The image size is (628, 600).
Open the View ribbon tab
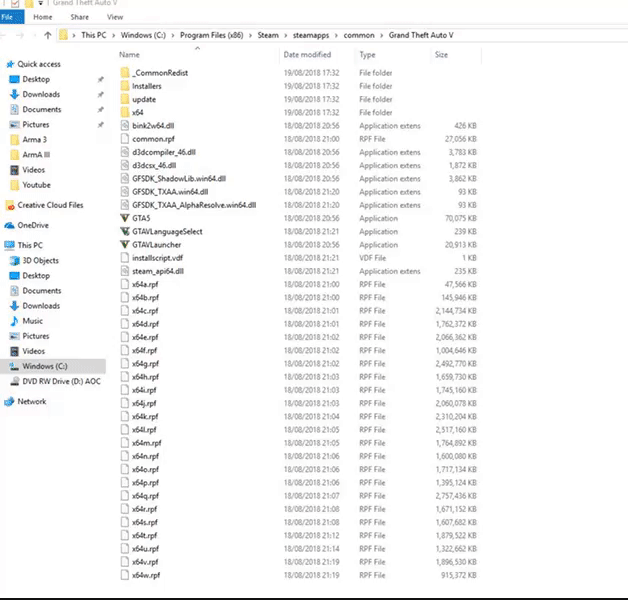(115, 17)
